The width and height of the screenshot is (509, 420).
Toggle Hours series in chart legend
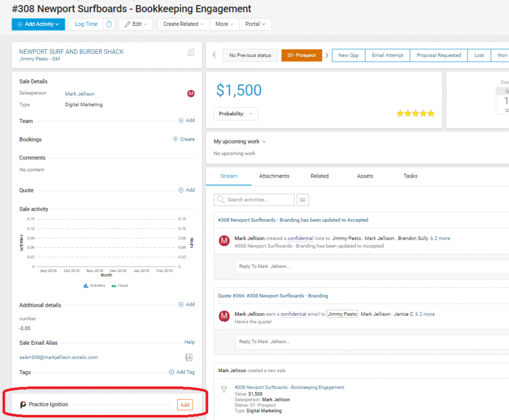(x=120, y=286)
